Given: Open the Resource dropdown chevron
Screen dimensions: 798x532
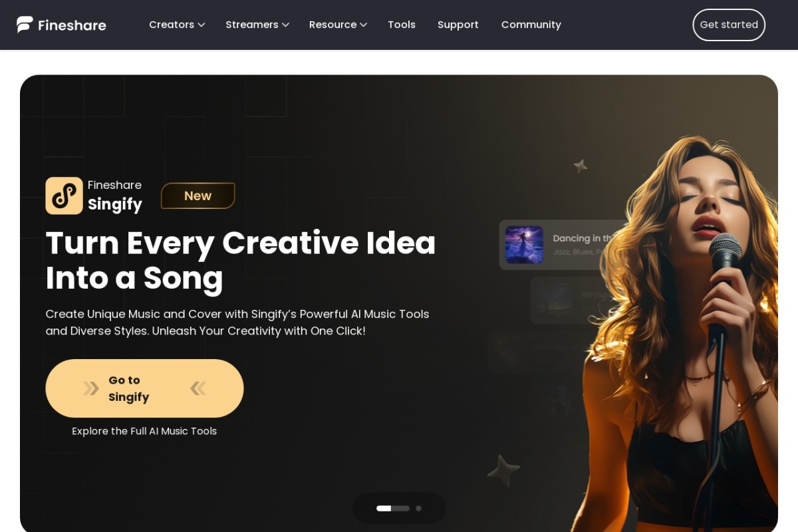Looking at the screenshot, I should point(363,25).
